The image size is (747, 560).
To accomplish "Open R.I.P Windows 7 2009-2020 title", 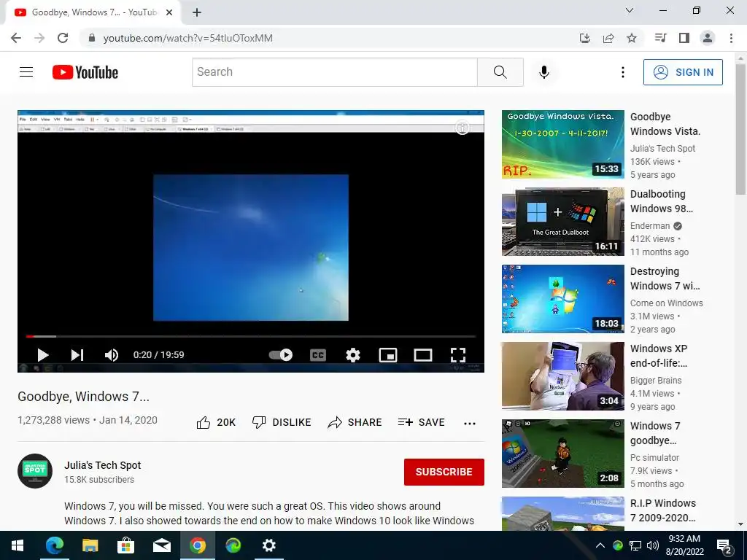I will point(663,510).
